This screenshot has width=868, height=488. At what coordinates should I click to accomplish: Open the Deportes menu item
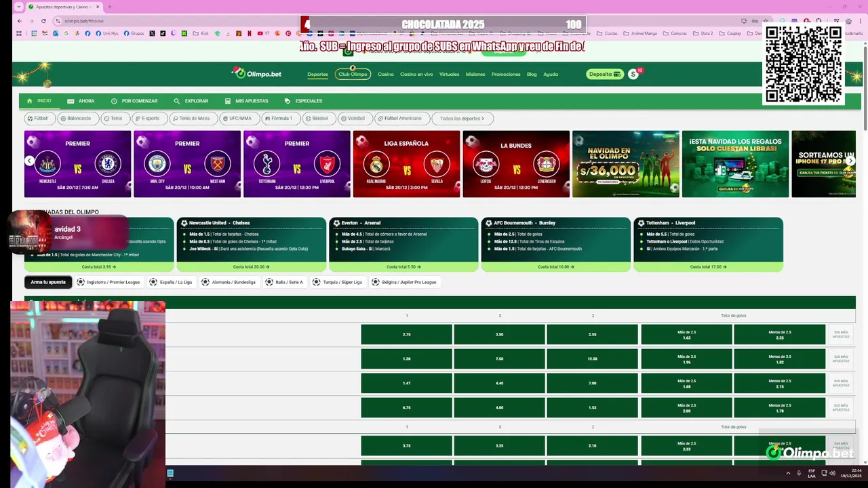point(317,75)
